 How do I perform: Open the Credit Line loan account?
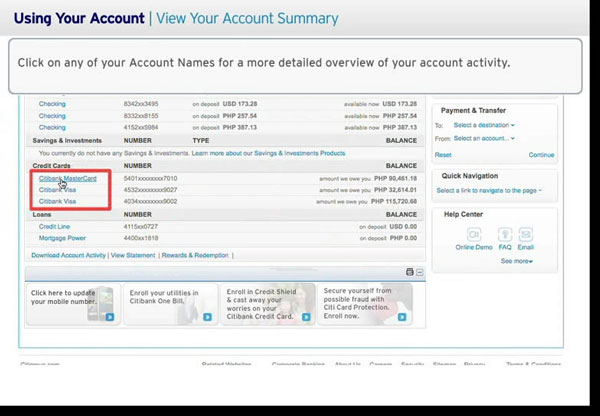[54, 227]
